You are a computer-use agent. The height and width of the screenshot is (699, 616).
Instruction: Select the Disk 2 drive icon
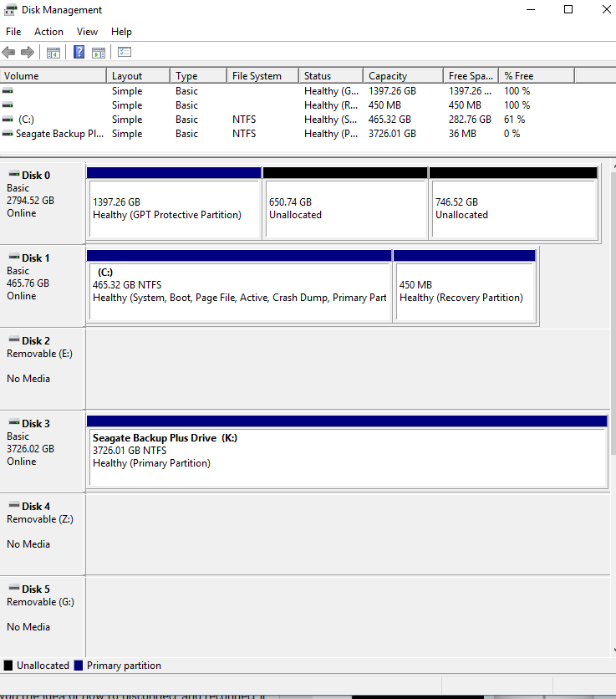(x=14, y=339)
